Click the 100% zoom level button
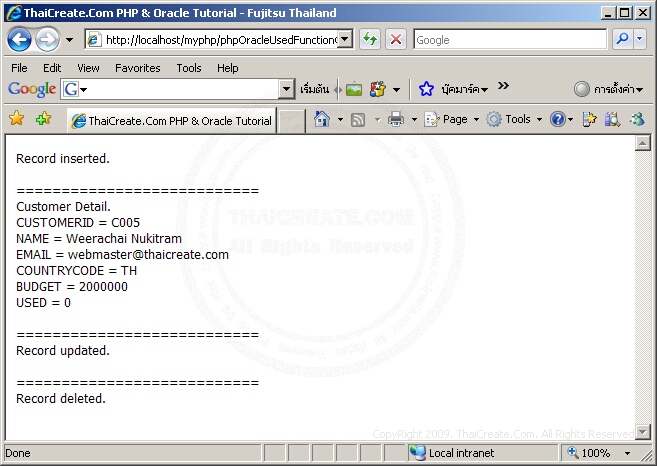Viewport: 657px width, 466px height. pyautogui.click(x=588, y=453)
